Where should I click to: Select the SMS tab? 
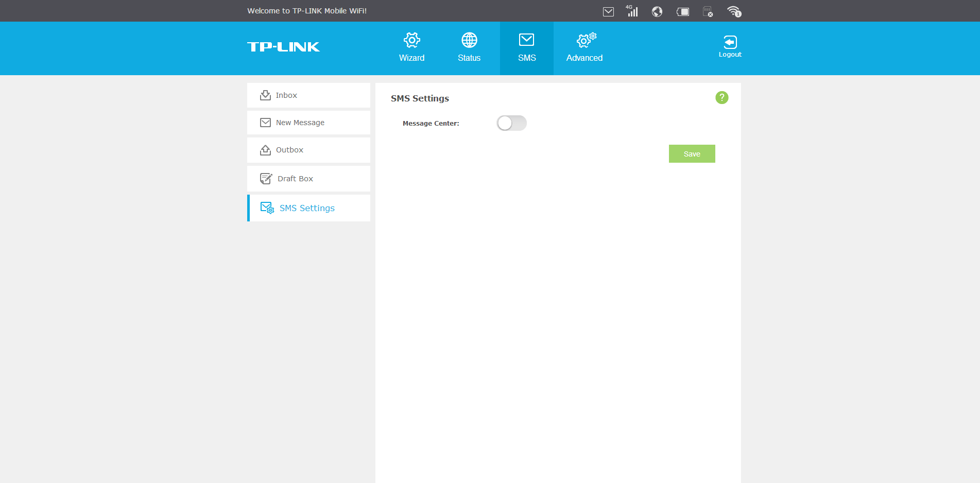526,48
